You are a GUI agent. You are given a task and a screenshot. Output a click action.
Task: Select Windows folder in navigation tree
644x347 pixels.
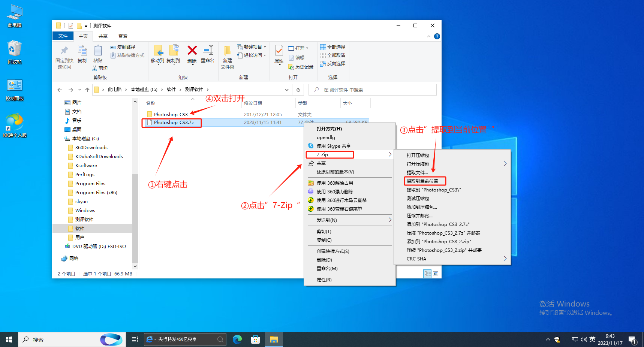click(x=85, y=211)
